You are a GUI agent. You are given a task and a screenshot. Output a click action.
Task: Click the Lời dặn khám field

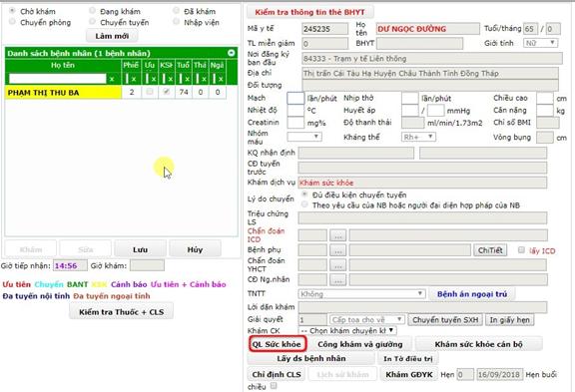click(422, 307)
